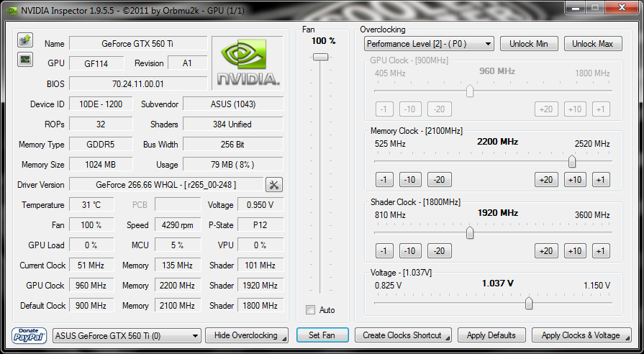644x354 pixels.
Task: Click the Memory Type field GDDR5
Action: point(101,145)
